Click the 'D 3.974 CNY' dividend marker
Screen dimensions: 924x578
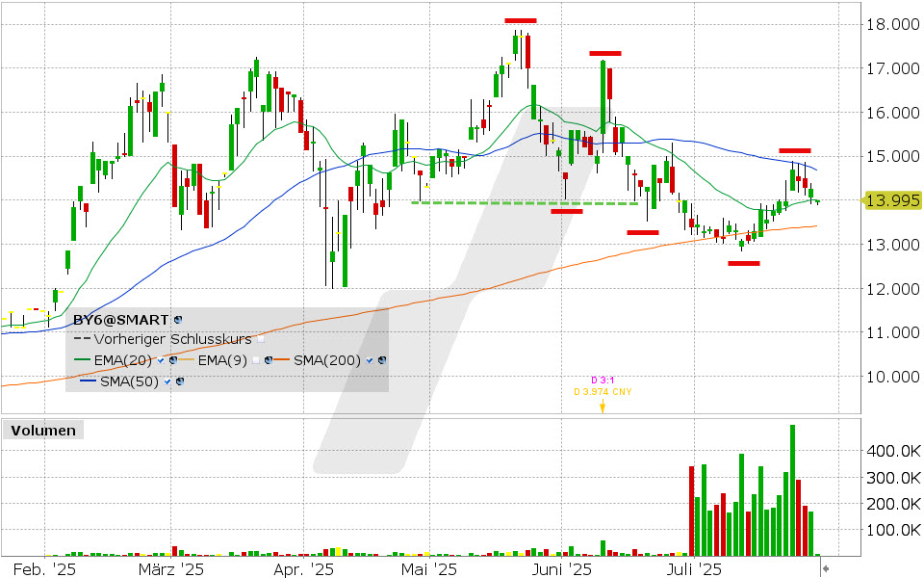(603, 392)
